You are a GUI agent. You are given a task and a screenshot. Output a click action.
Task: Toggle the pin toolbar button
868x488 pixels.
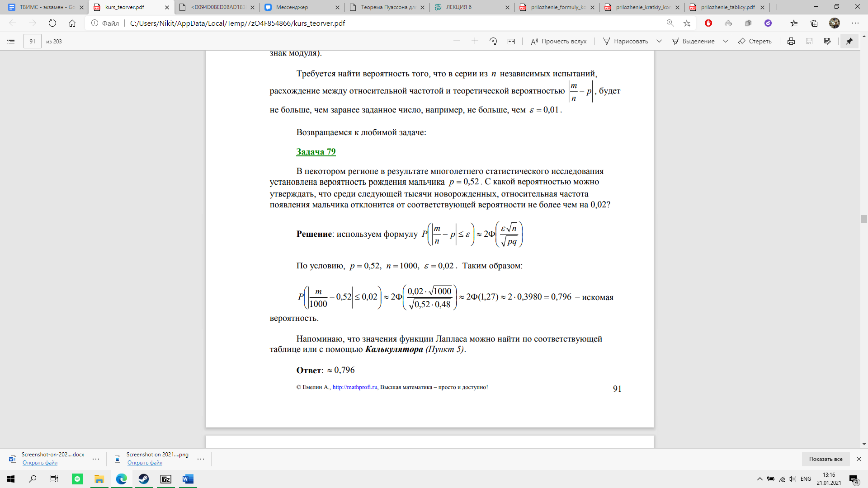click(849, 41)
